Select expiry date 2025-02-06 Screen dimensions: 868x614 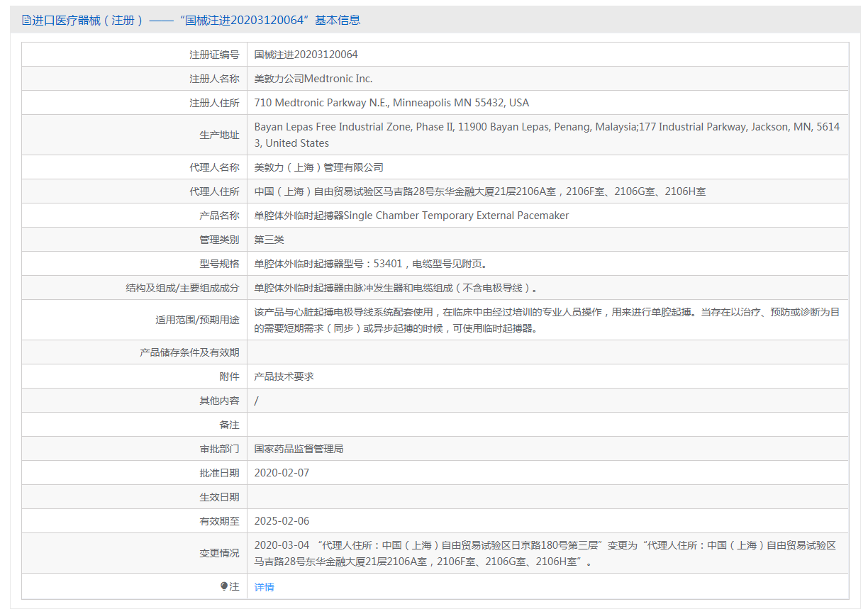(x=282, y=521)
